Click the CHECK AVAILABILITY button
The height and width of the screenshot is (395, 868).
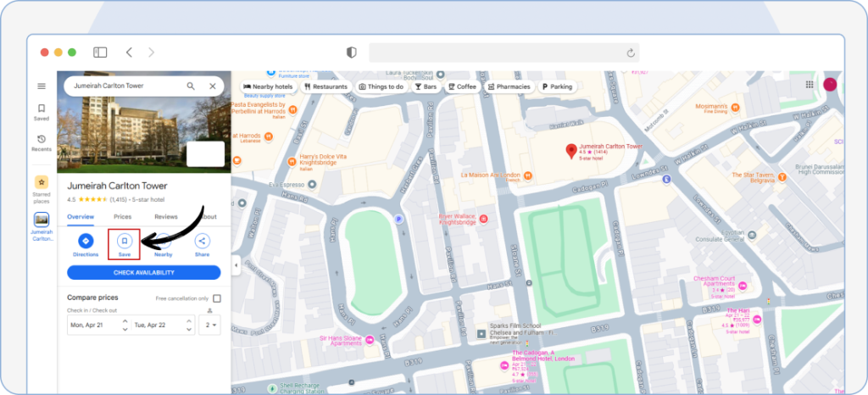[144, 273]
